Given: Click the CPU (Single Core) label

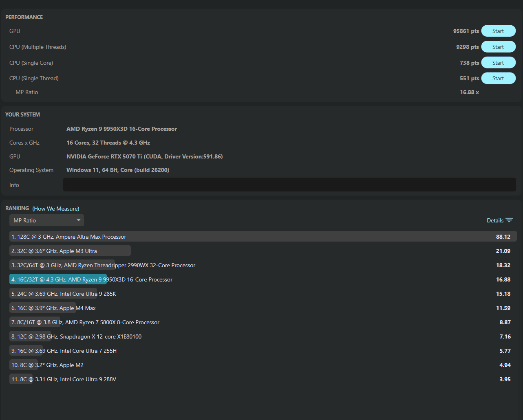Looking at the screenshot, I should coord(31,63).
